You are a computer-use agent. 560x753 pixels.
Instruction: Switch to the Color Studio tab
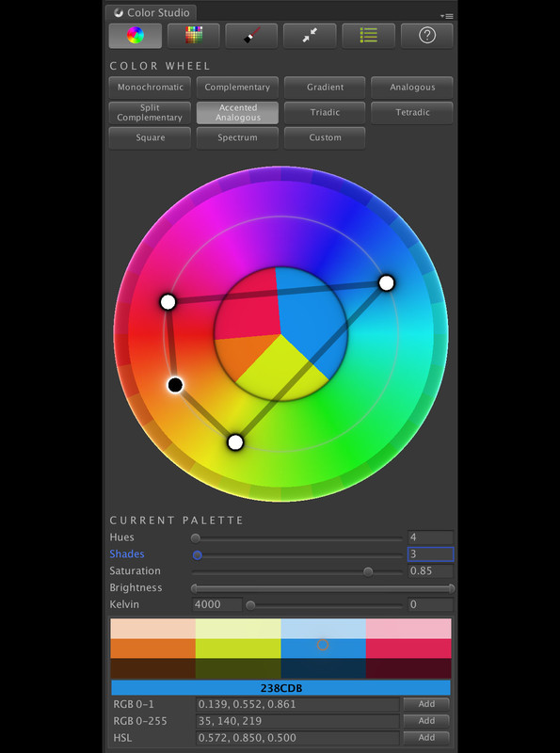coord(152,13)
